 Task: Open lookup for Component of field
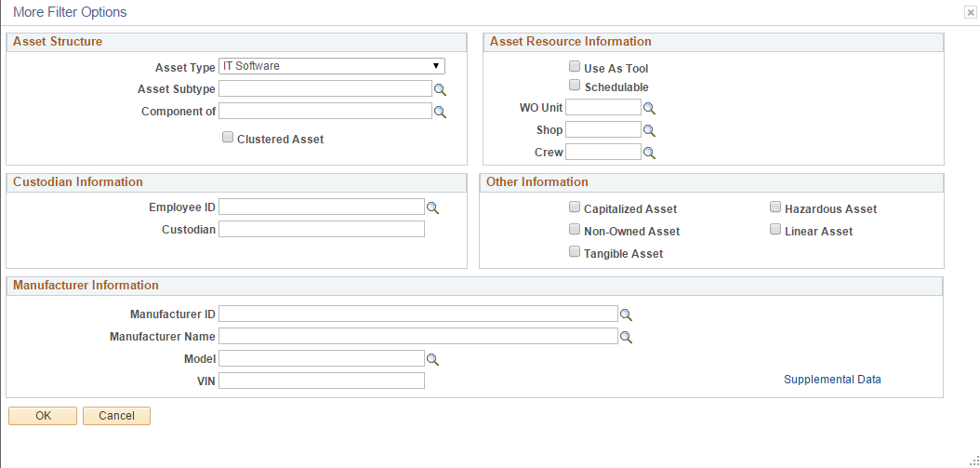tap(440, 113)
